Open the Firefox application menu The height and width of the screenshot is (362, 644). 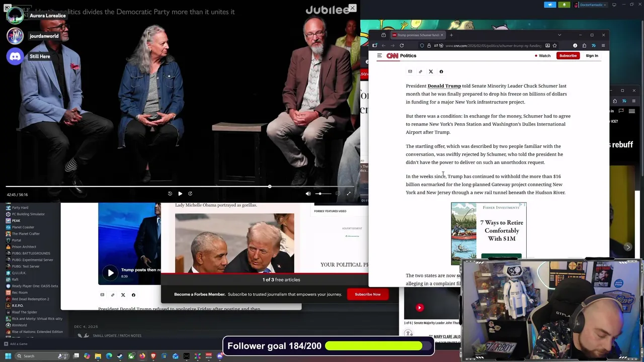603,46
